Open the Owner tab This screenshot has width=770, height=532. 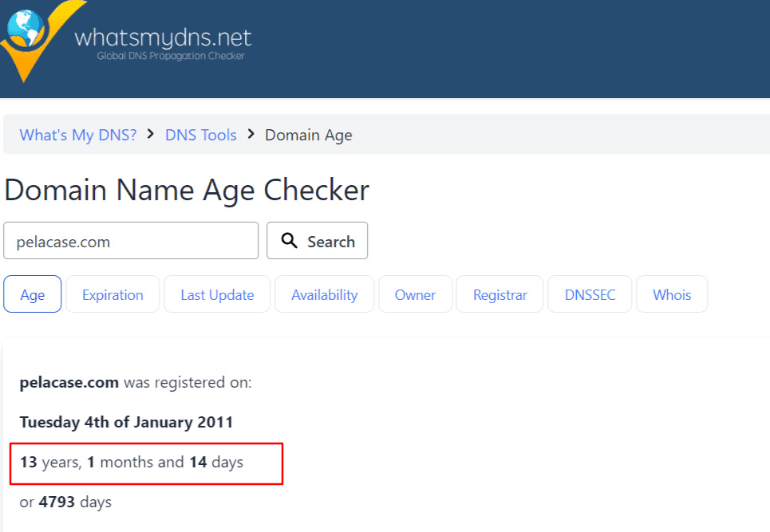415,294
